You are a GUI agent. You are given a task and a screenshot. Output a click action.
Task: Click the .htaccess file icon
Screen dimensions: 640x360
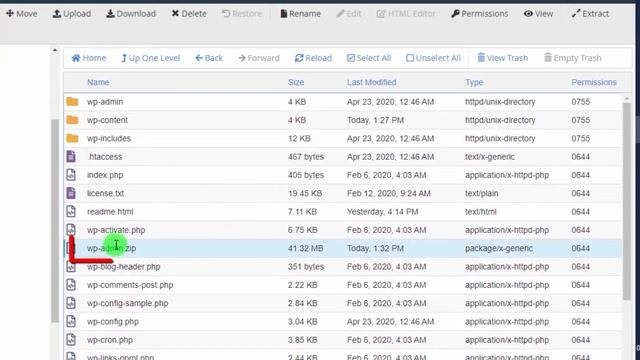pos(71,156)
